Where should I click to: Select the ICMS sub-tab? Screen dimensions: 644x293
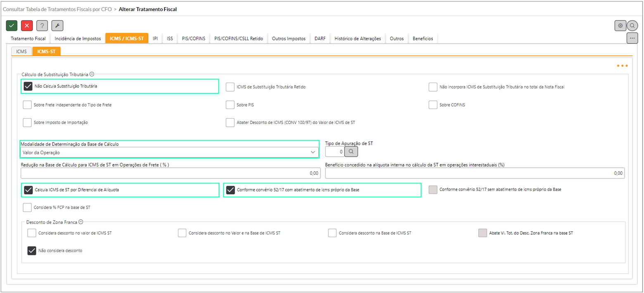click(21, 51)
